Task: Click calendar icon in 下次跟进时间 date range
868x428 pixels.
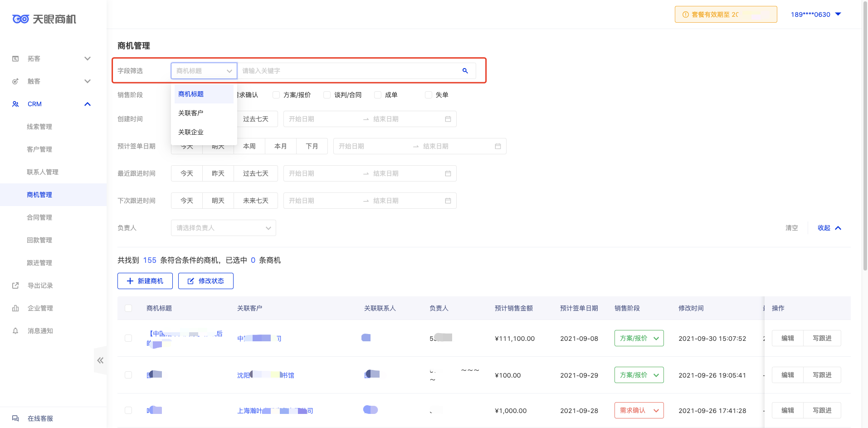Action: [x=448, y=201]
